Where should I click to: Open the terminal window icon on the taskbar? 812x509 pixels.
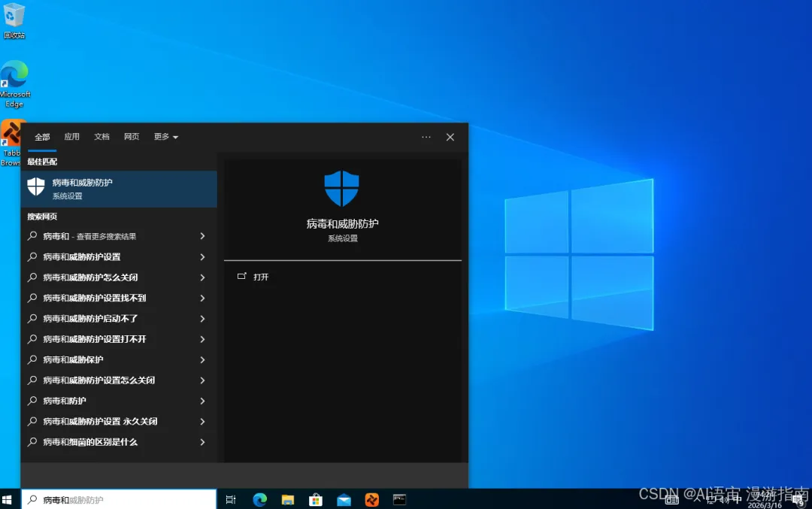pos(399,500)
